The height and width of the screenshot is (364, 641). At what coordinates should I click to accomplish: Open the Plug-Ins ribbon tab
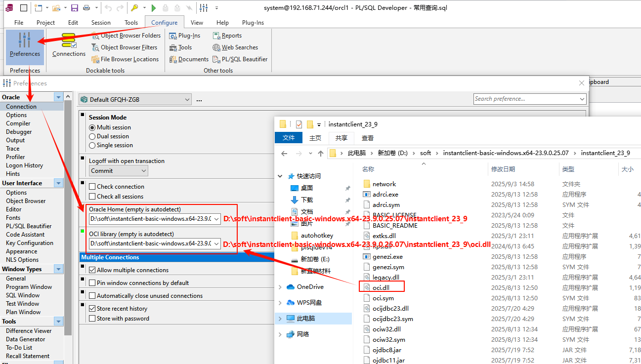click(253, 23)
